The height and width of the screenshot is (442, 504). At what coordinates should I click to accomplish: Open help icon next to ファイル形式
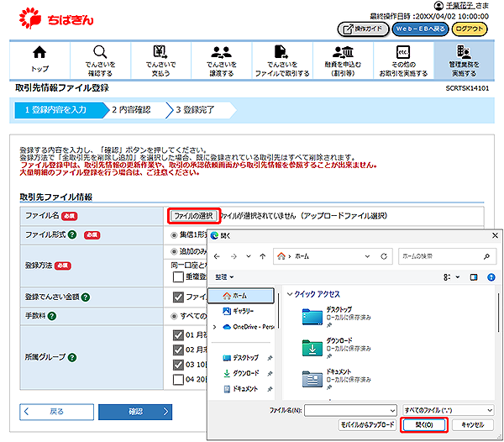click(x=72, y=234)
